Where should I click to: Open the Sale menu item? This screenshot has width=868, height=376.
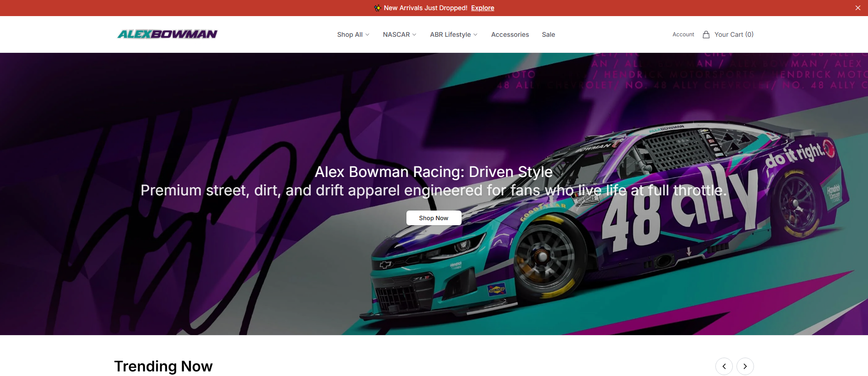(548, 34)
